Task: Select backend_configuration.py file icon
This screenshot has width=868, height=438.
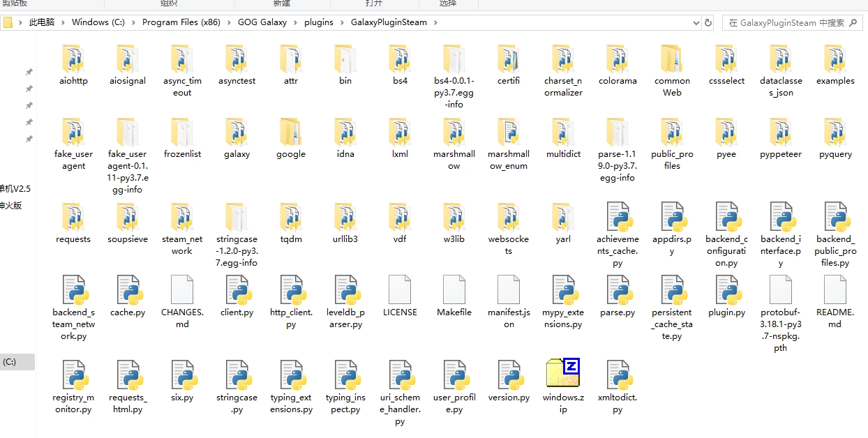Action: pos(726,218)
